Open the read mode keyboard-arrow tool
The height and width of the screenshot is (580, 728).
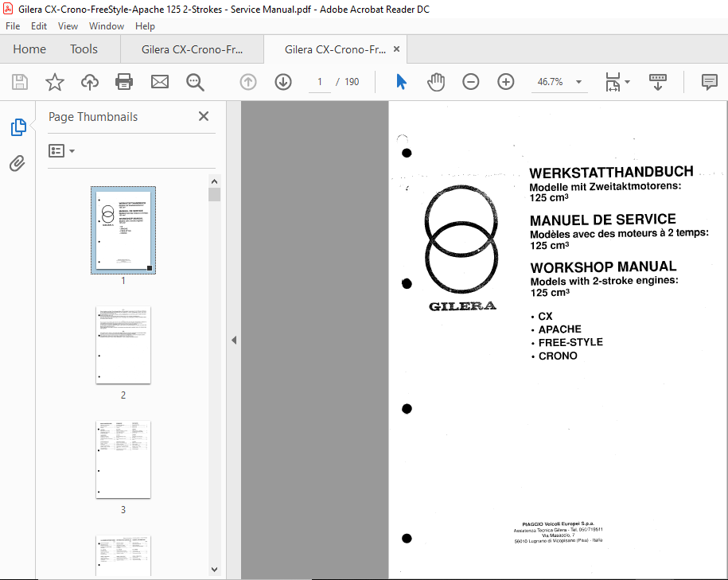click(657, 82)
